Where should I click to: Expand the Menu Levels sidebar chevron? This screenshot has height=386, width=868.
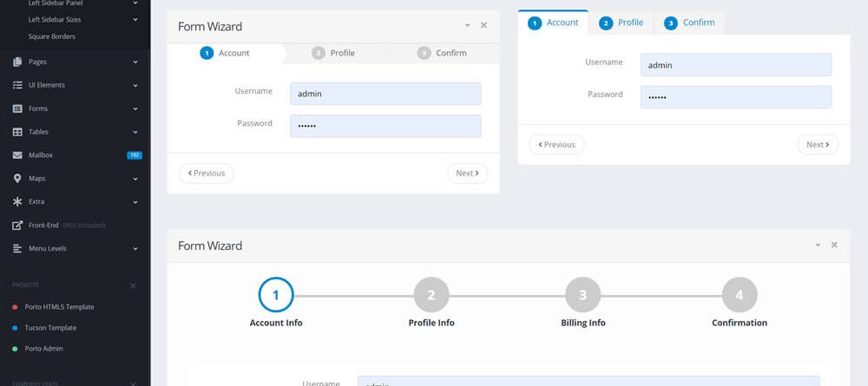[135, 249]
